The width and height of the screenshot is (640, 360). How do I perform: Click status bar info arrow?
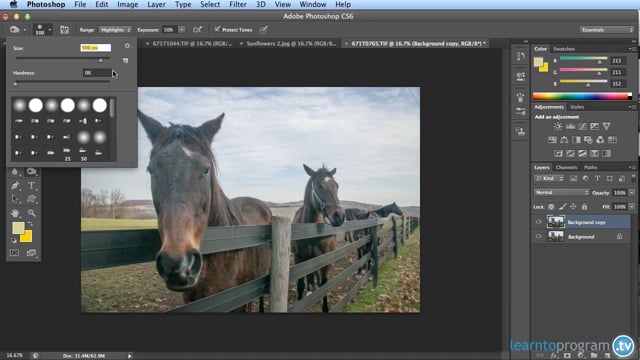click(x=130, y=356)
